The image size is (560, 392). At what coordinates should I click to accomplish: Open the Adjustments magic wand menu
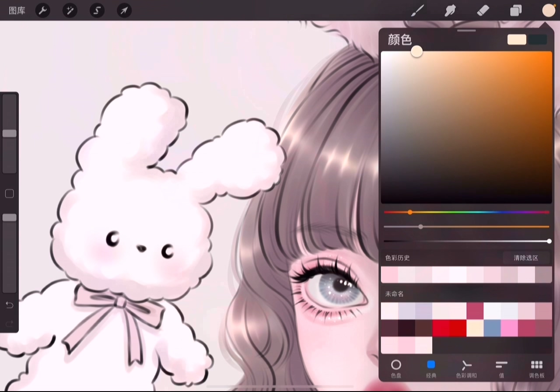(x=70, y=10)
